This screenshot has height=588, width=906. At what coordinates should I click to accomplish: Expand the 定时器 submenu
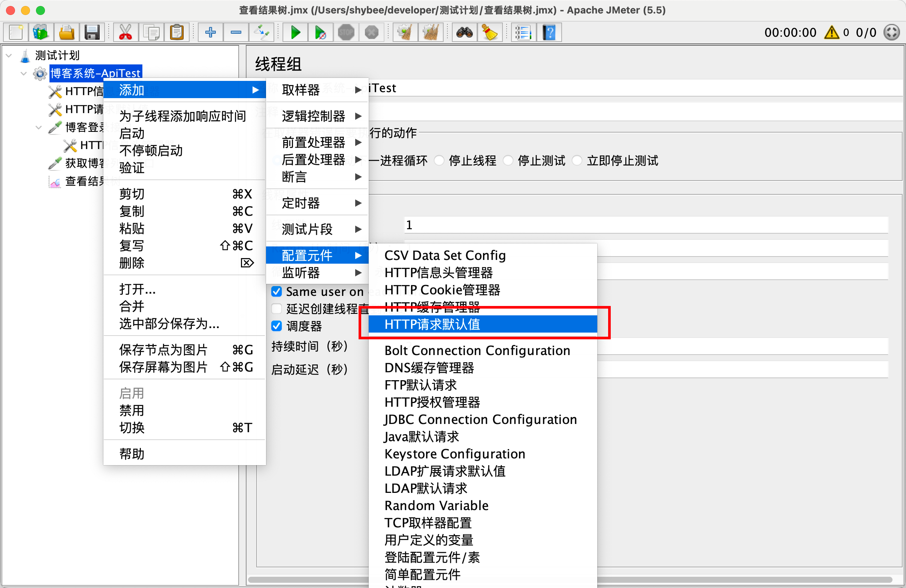click(x=317, y=203)
